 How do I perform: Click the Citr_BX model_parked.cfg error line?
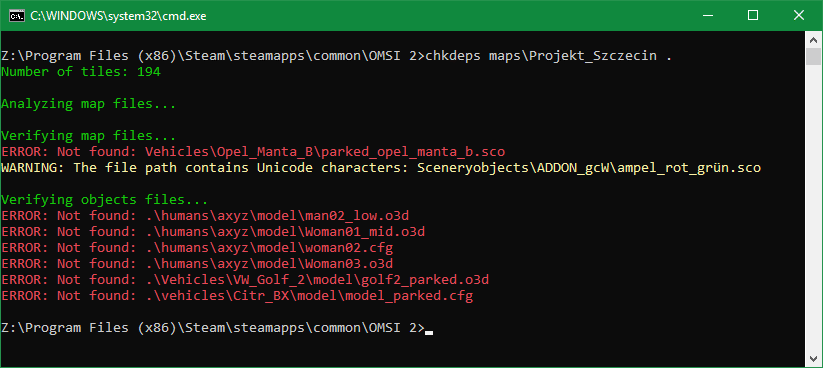coord(237,296)
